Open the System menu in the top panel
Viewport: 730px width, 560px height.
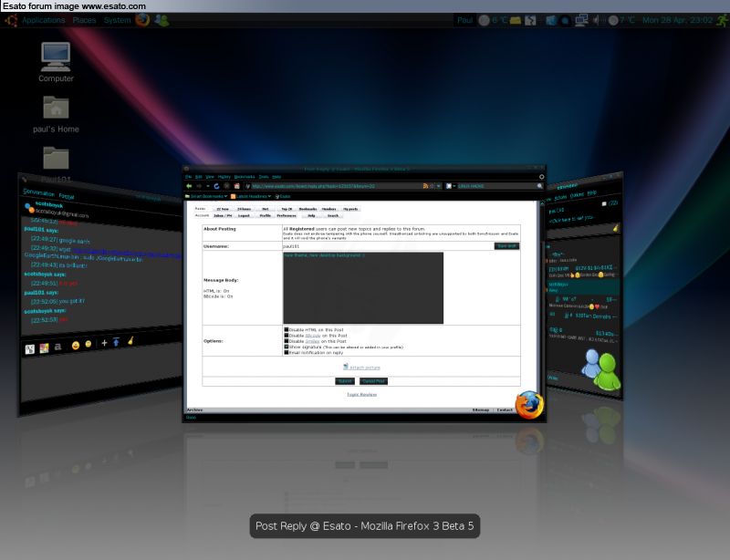(x=118, y=20)
